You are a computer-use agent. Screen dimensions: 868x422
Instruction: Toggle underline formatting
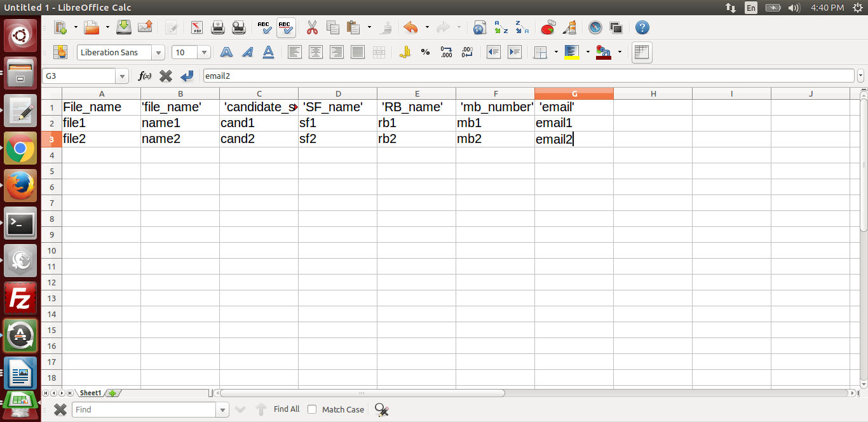tap(268, 52)
